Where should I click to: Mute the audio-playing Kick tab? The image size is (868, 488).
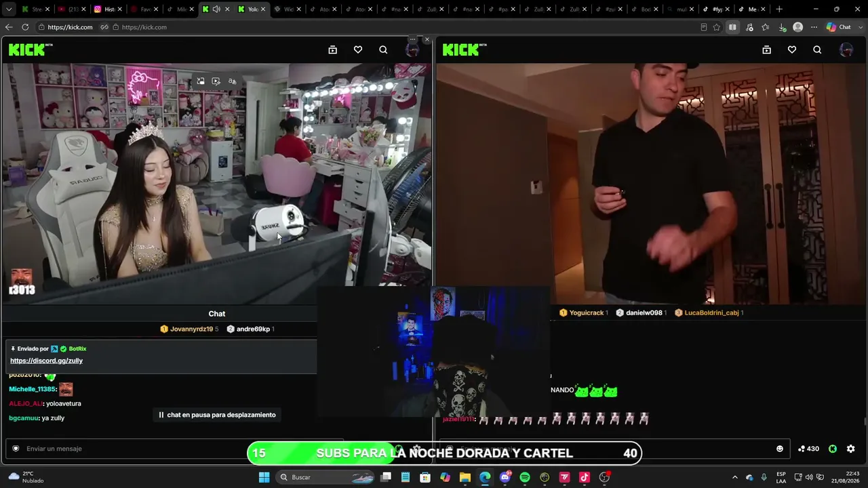pos(216,9)
